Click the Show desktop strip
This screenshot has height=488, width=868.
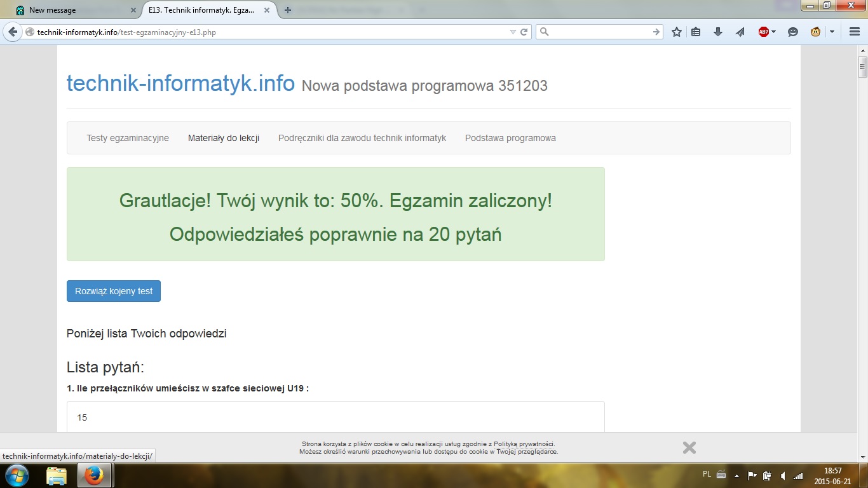[863, 475]
